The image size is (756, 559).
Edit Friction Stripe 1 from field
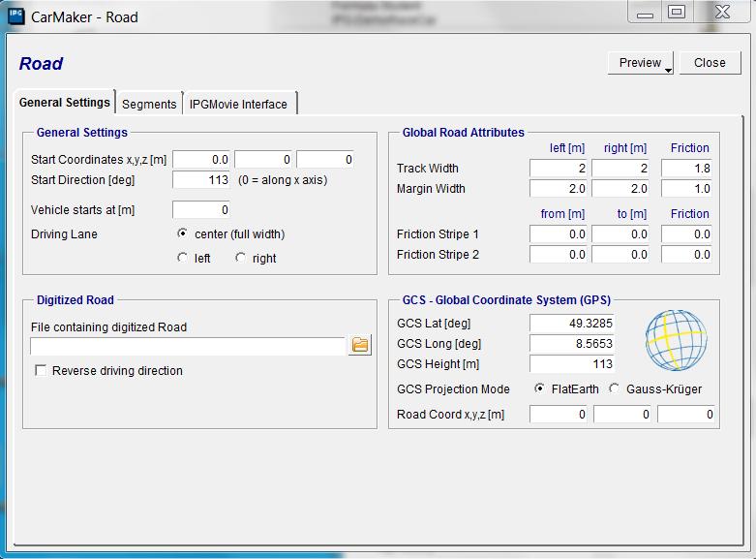(559, 234)
